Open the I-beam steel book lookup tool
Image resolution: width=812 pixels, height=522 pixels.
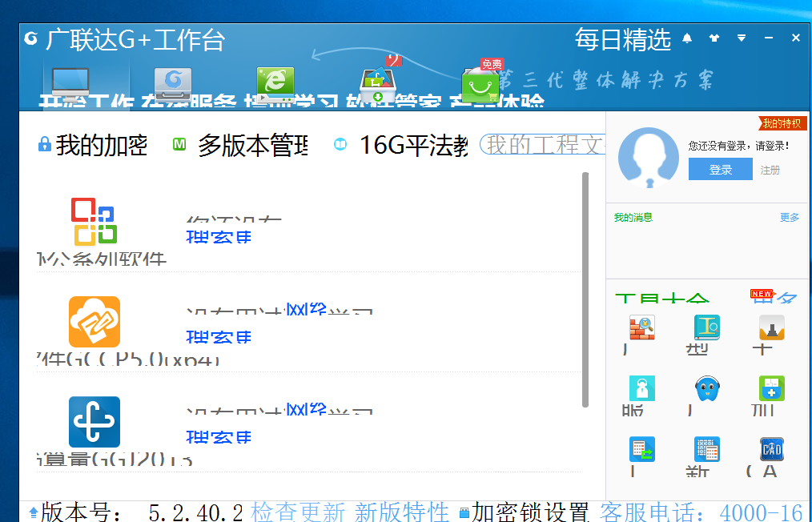pyautogui.click(x=707, y=327)
